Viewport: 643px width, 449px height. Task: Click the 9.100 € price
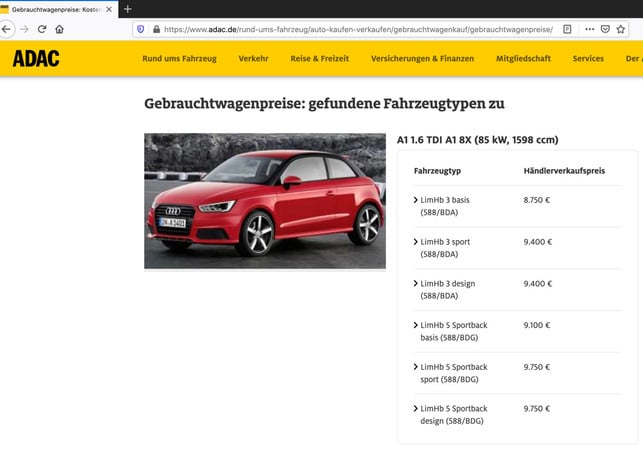point(537,325)
